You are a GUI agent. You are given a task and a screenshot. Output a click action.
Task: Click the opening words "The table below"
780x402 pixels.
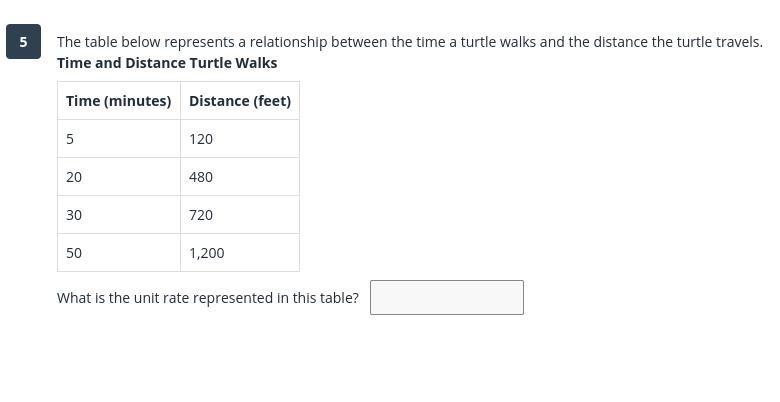(x=104, y=42)
